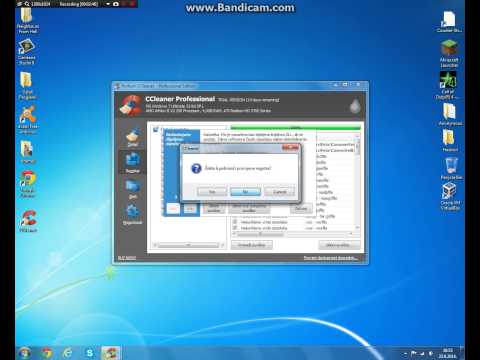Click the Check for updates link
The image size is (480, 360).
[x=331, y=258]
